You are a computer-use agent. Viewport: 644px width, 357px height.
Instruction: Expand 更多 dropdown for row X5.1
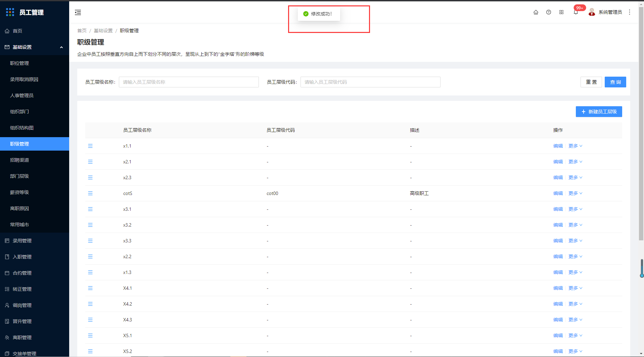click(x=575, y=335)
